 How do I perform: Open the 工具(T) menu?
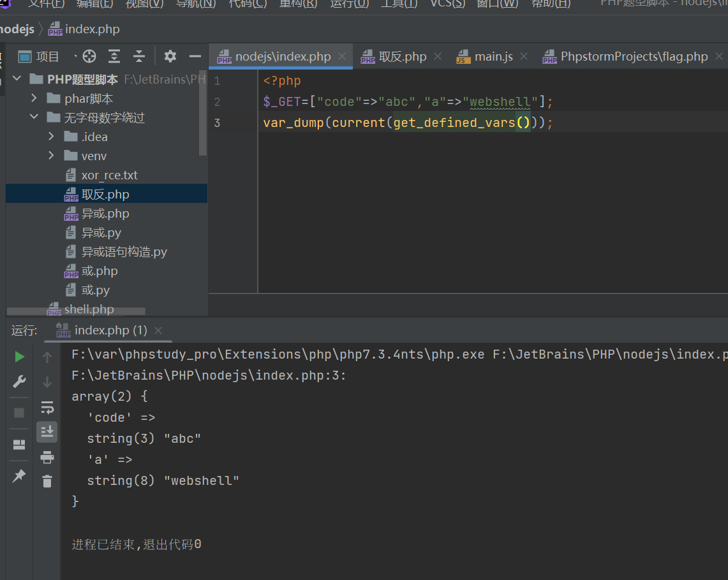(399, 4)
